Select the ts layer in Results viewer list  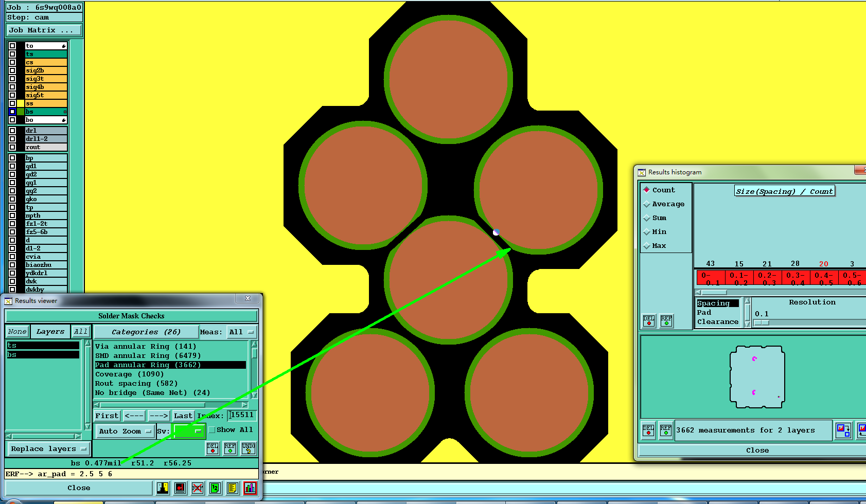pyautogui.click(x=43, y=346)
